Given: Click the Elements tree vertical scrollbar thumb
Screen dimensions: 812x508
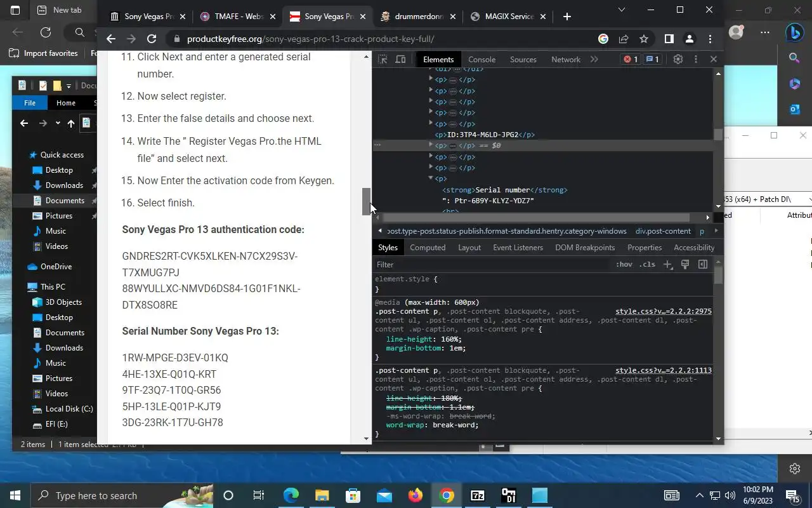Looking at the screenshot, I should pyautogui.click(x=718, y=135).
